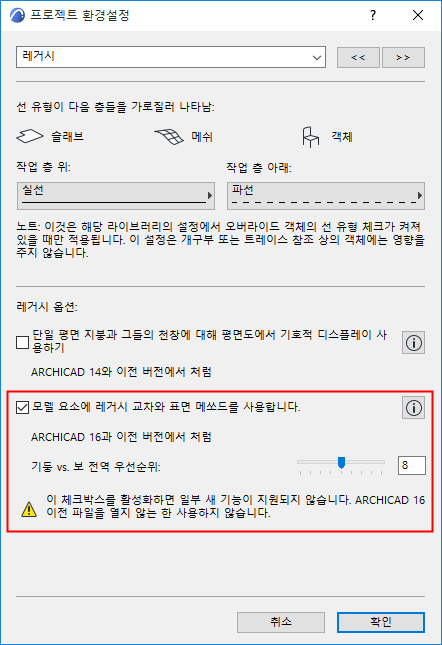Go to previous preferences page with << button

click(358, 57)
